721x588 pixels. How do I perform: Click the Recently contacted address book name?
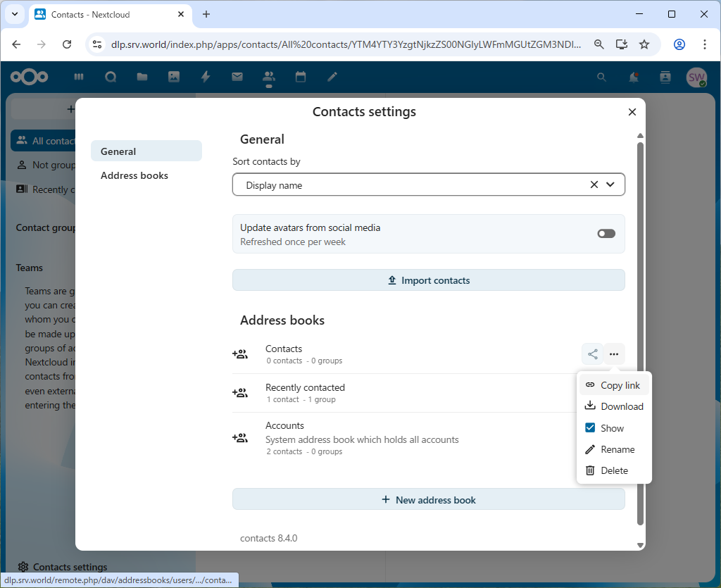305,387
